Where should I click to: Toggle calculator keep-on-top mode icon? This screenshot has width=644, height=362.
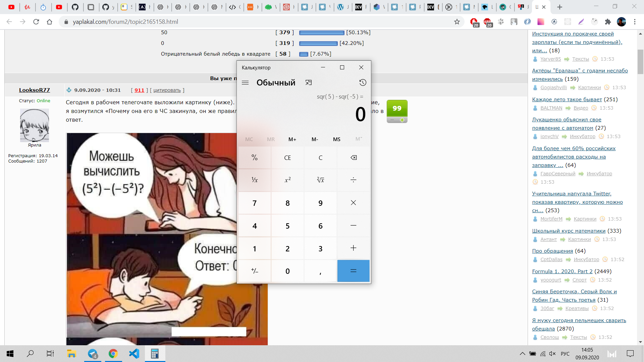click(309, 82)
